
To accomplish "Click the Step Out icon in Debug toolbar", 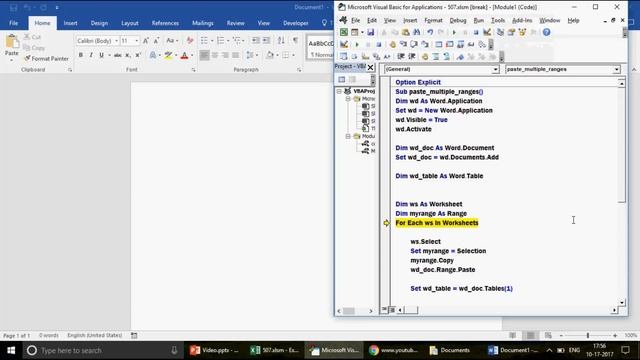I will 425,44.
